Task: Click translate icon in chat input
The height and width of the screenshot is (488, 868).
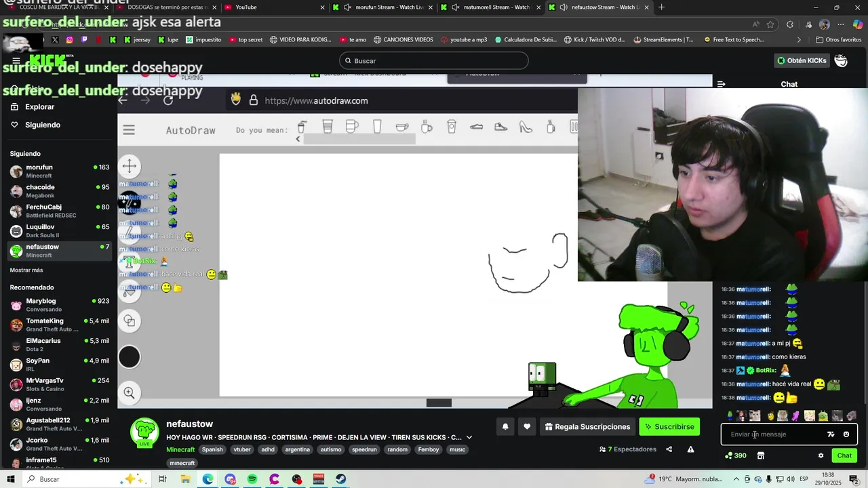Action: pos(831,434)
